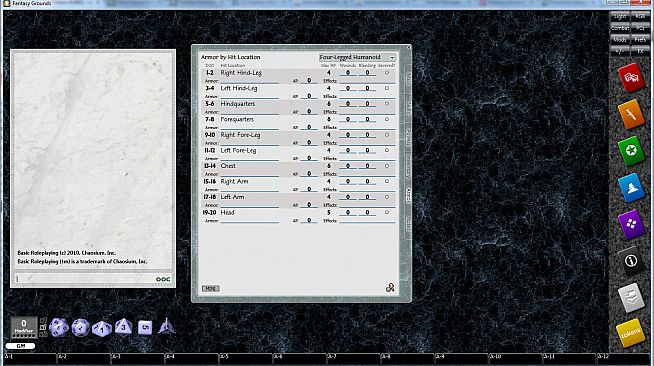This screenshot has width=654, height=366.
Task: Select the top side tab of the sheet
Action: point(408,79)
